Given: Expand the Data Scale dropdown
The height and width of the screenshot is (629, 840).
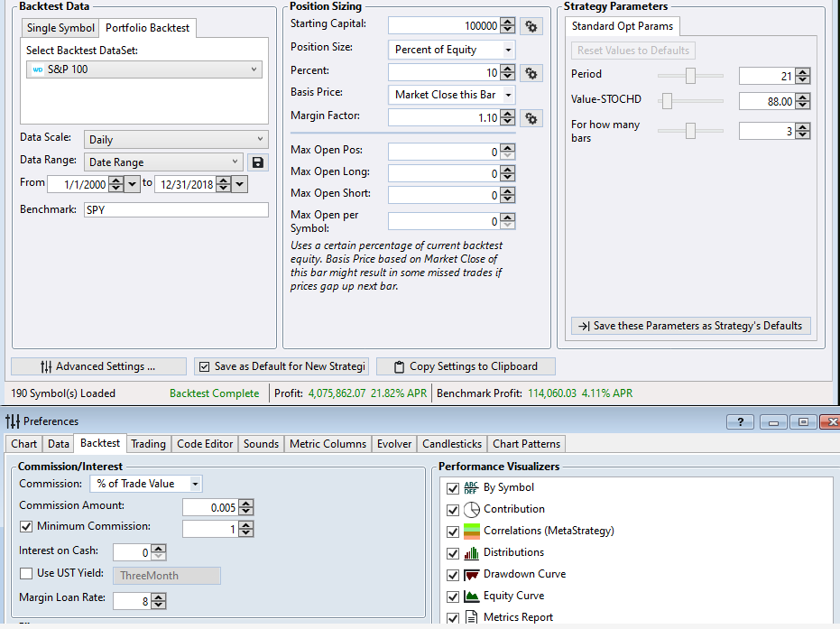Looking at the screenshot, I should tap(176, 140).
